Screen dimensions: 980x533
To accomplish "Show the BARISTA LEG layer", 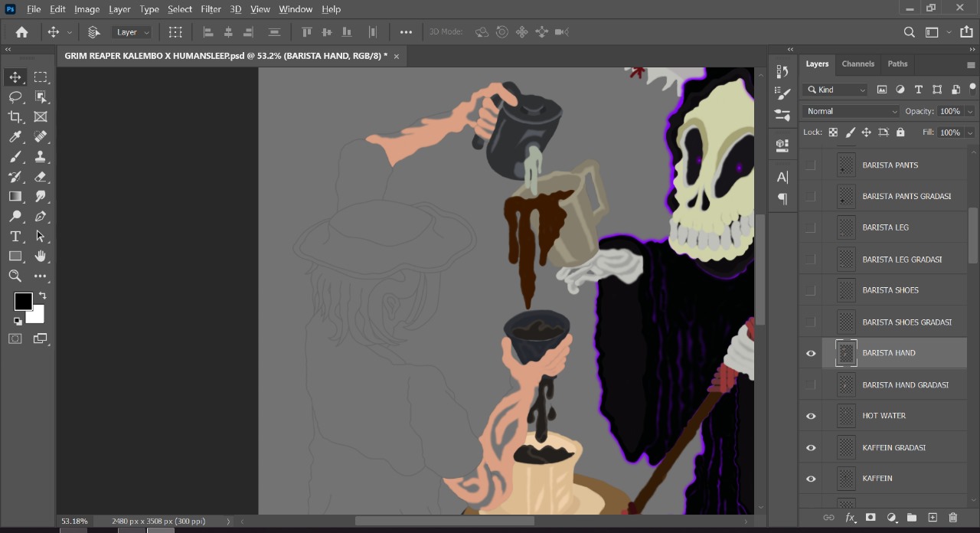I will 811,227.
